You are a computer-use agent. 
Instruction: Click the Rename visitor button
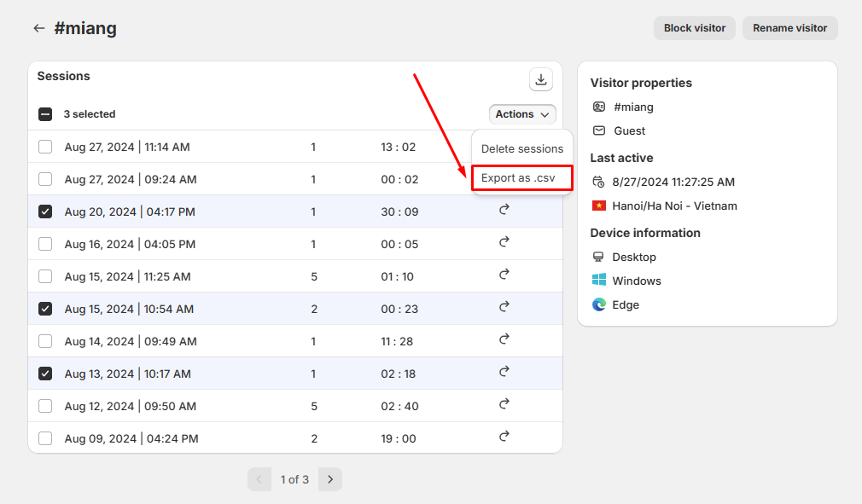click(x=789, y=28)
